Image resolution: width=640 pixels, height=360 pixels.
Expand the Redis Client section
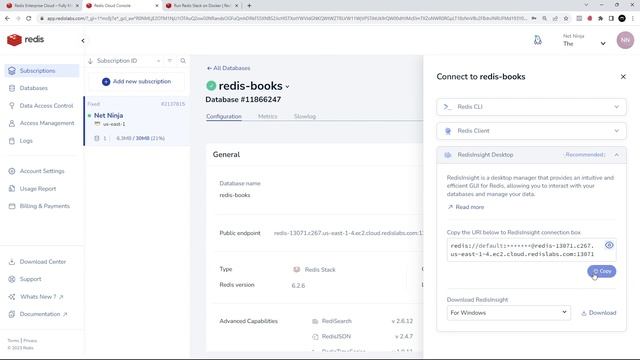(x=531, y=131)
